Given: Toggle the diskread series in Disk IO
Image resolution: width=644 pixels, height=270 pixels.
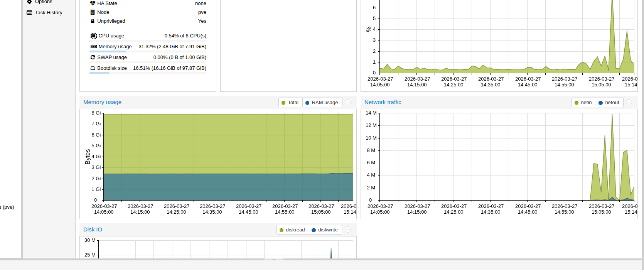Looking at the screenshot, I should pos(292,230).
